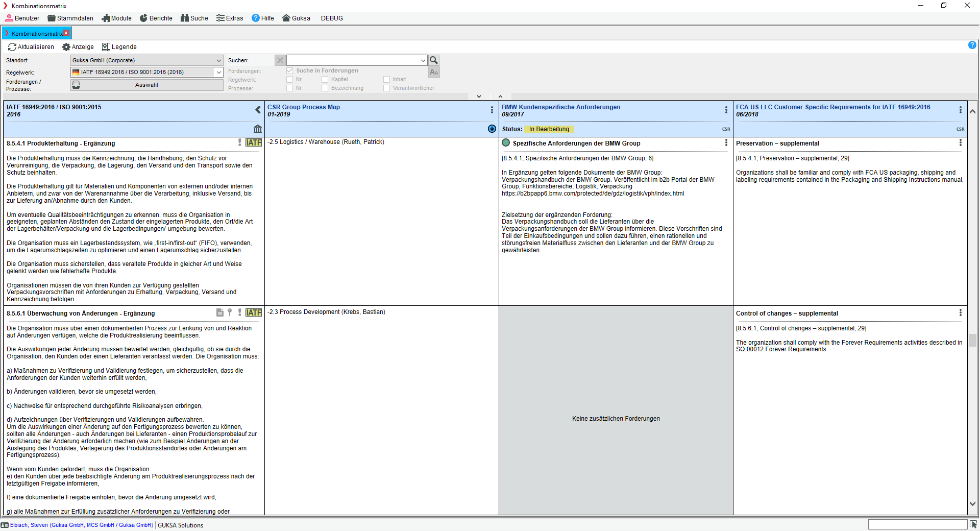Open Preservation – supplemental three-dot menu
This screenshot has height=531, width=980.
pyautogui.click(x=961, y=142)
